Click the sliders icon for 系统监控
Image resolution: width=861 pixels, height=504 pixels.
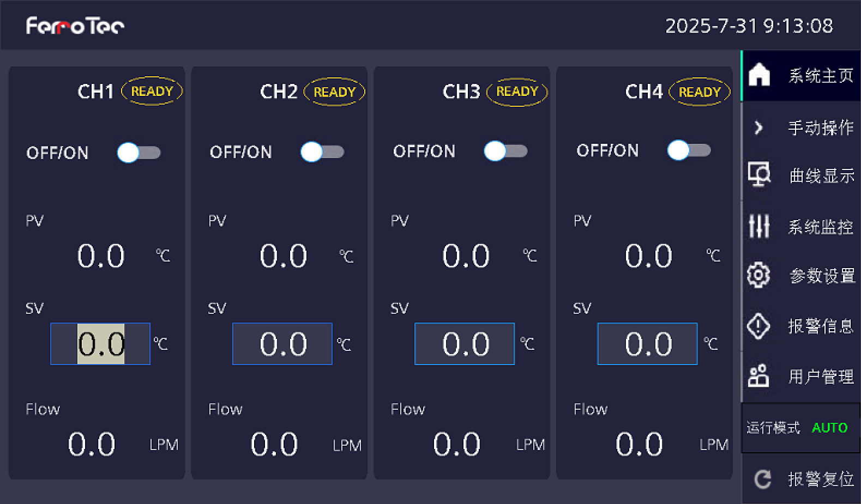[x=758, y=226]
